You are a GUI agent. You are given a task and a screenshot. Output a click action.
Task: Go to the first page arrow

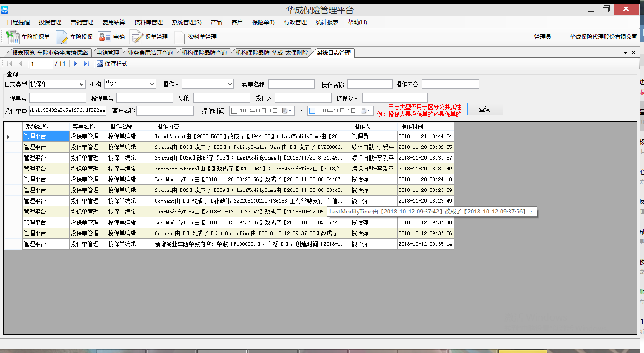(x=9, y=64)
